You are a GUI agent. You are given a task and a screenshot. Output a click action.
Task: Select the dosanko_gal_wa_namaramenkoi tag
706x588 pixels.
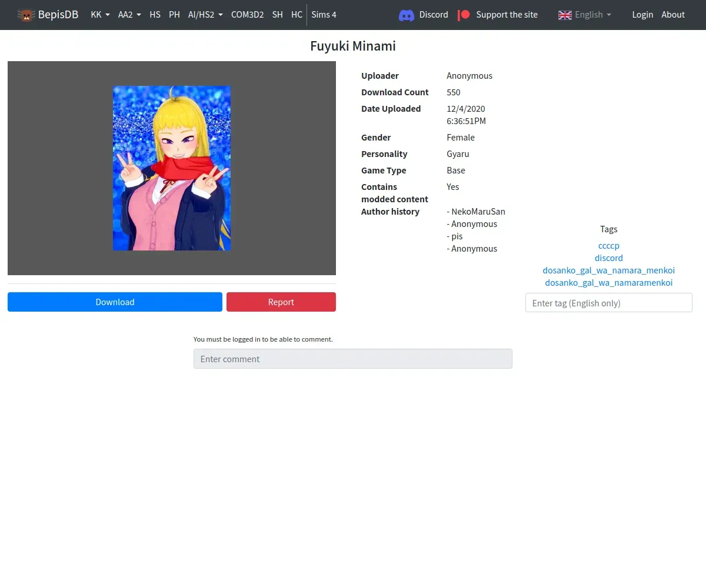coord(609,283)
